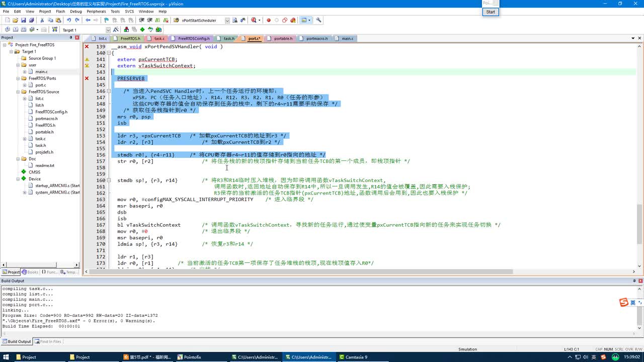Indent the selected text
This screenshot has width=644, height=362.
coord(142,20)
